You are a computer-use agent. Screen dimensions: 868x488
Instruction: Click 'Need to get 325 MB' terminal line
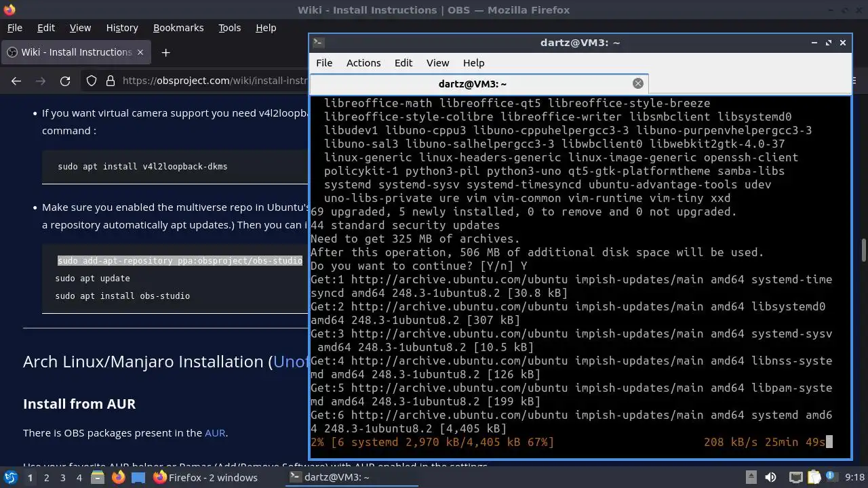(415, 239)
